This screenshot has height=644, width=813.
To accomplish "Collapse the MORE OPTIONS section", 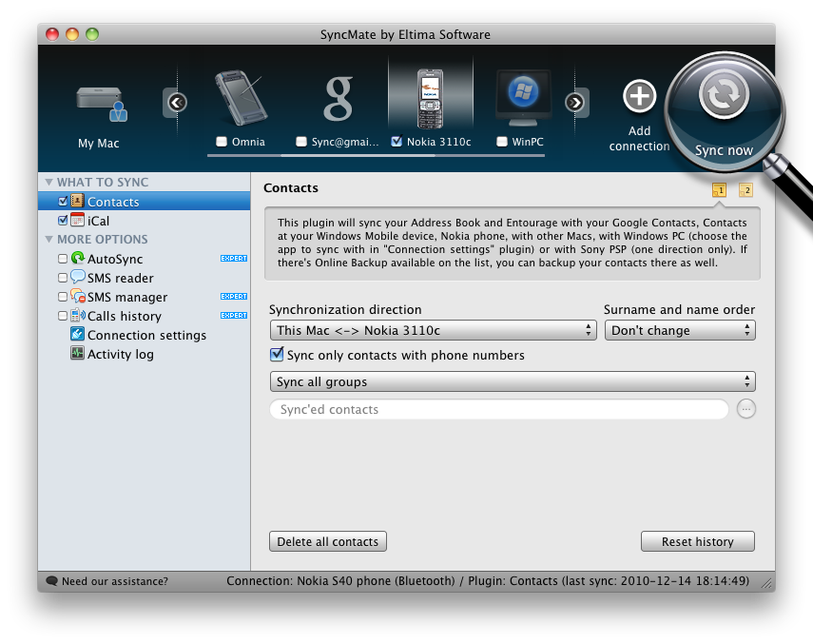I will (48, 239).
